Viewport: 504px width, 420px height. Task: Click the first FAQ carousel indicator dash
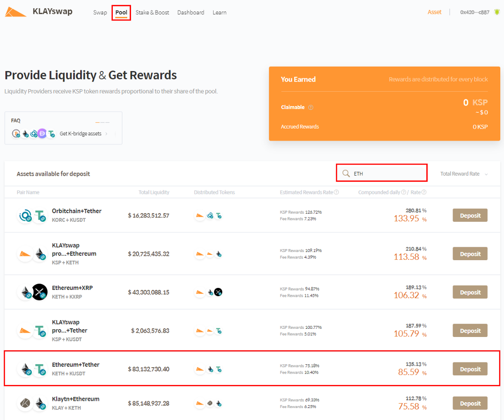97,122
